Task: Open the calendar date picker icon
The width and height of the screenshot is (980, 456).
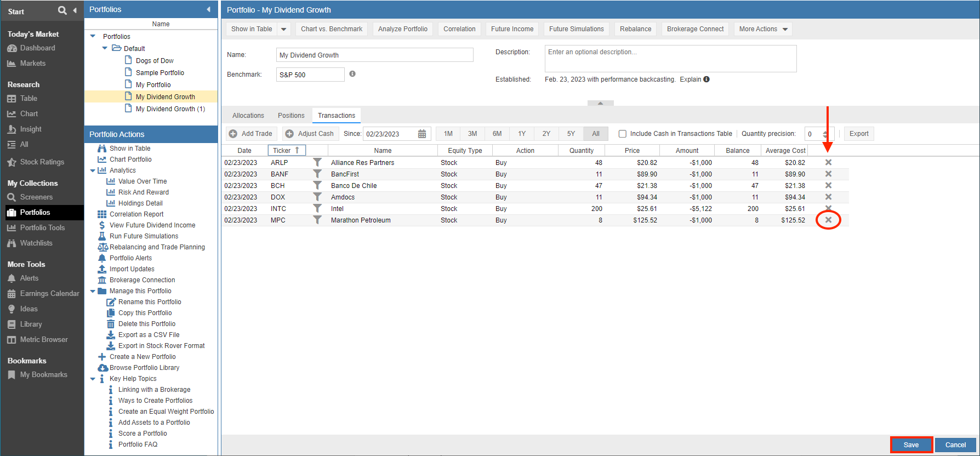Action: click(422, 134)
